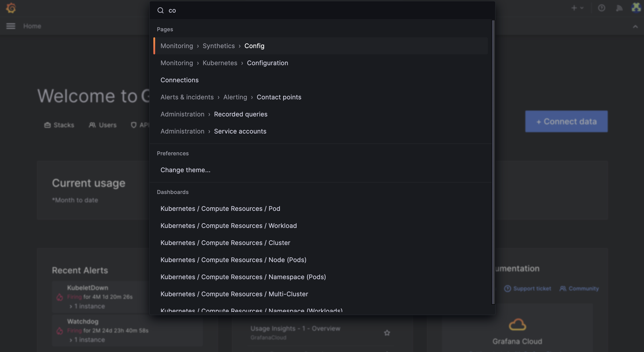
Task: Click the Grafana Cloud cloud icon
Action: (517, 325)
